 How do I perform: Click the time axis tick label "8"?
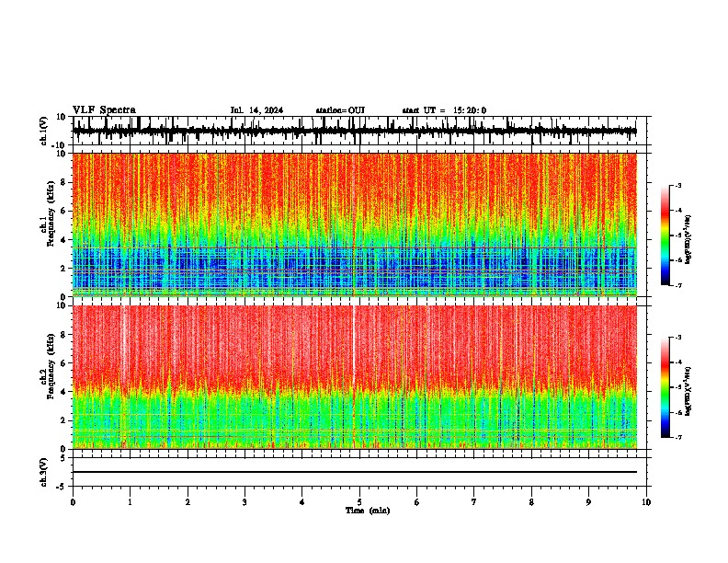(x=531, y=502)
